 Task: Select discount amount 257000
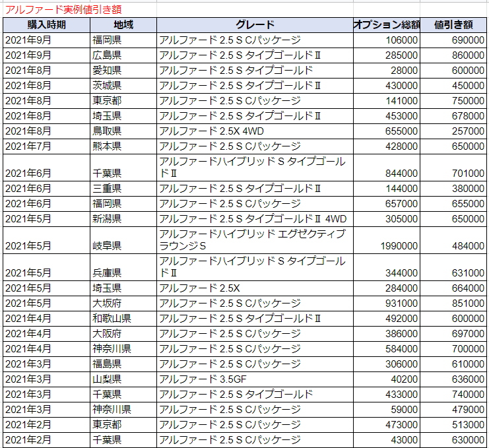pos(453,131)
